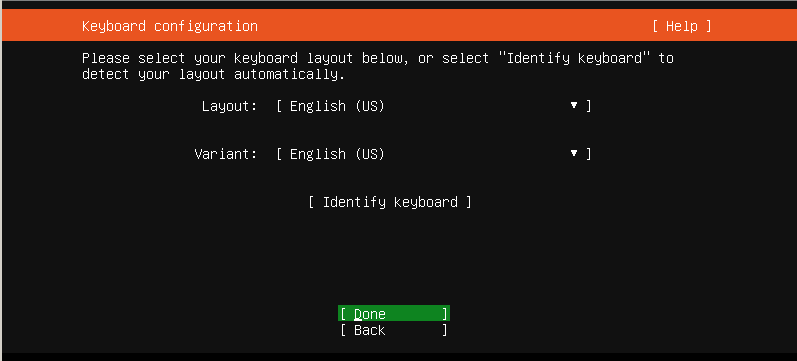This screenshot has height=361, width=797.
Task: Select the Variant English (US) field
Action: coord(434,154)
